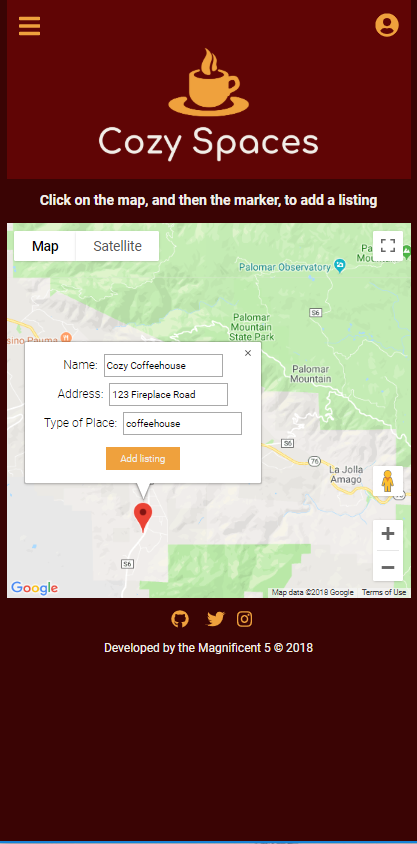The height and width of the screenshot is (844, 417).
Task: Zoom out on the map
Action: coord(388,567)
